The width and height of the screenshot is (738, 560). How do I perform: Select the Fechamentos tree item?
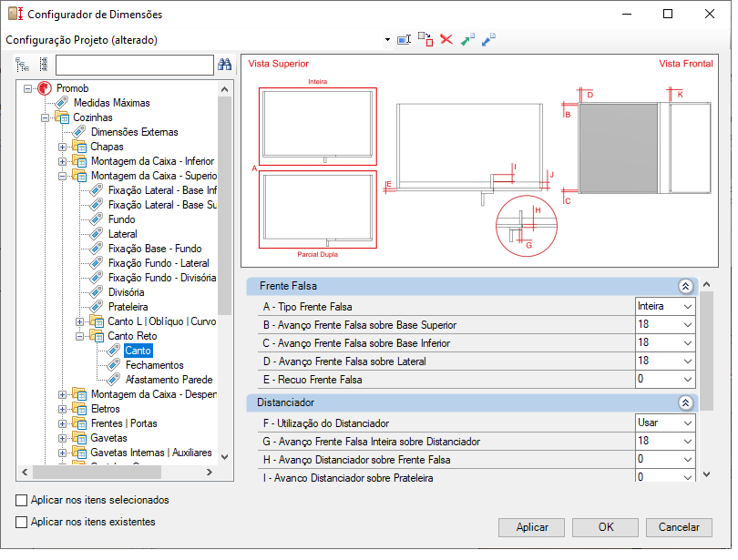coord(154,365)
